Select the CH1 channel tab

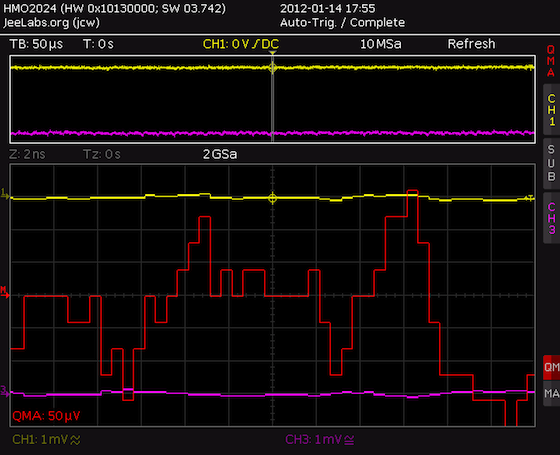(551, 110)
